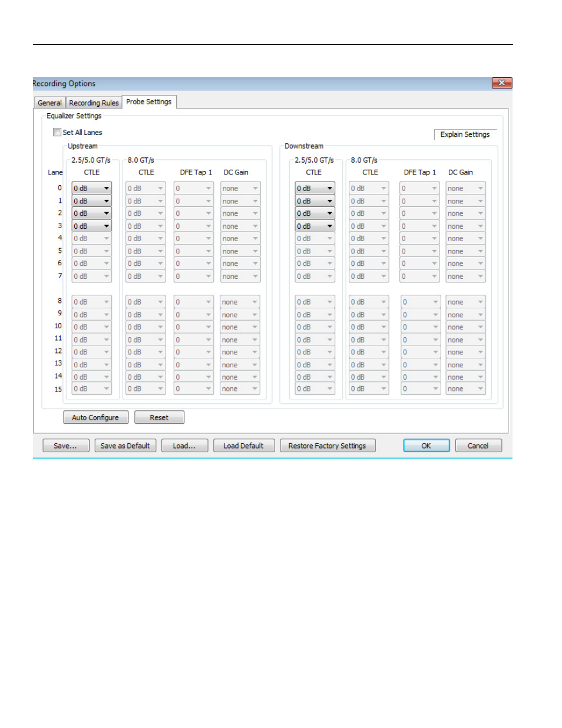
Task: Open Upstream 2.5/5.0 GT/s CTLE dropdown for lane 14
Action: pyautogui.click(x=92, y=377)
